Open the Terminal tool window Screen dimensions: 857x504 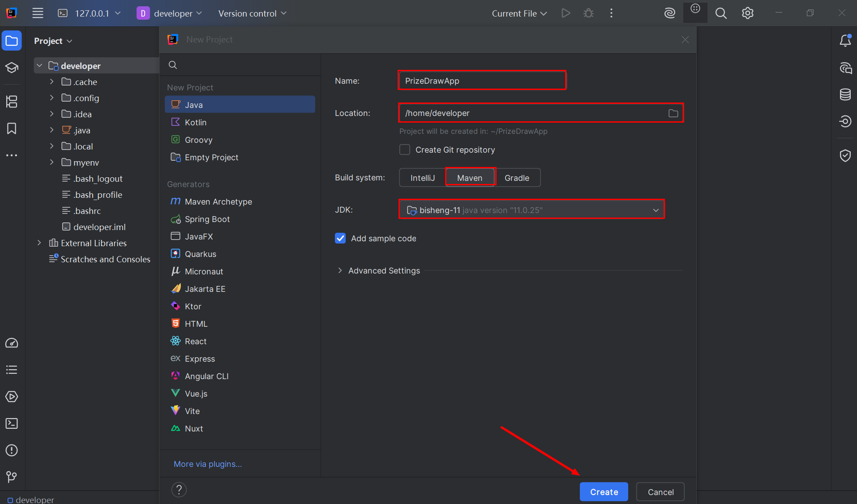click(12, 423)
